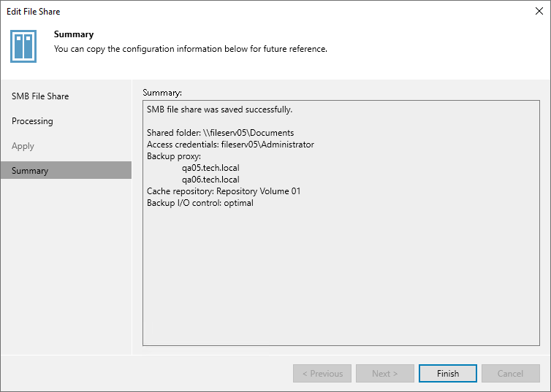The width and height of the screenshot is (551, 392).
Task: Click the 'You can copy the configuration' description
Action: pyautogui.click(x=191, y=49)
